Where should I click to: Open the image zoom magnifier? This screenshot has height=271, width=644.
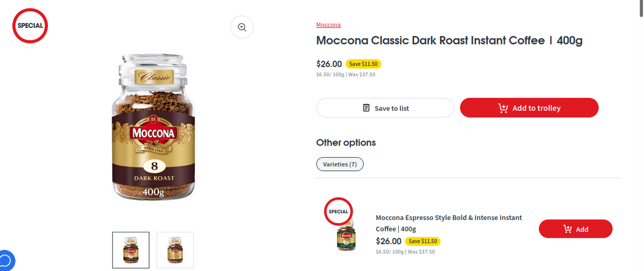point(241,27)
